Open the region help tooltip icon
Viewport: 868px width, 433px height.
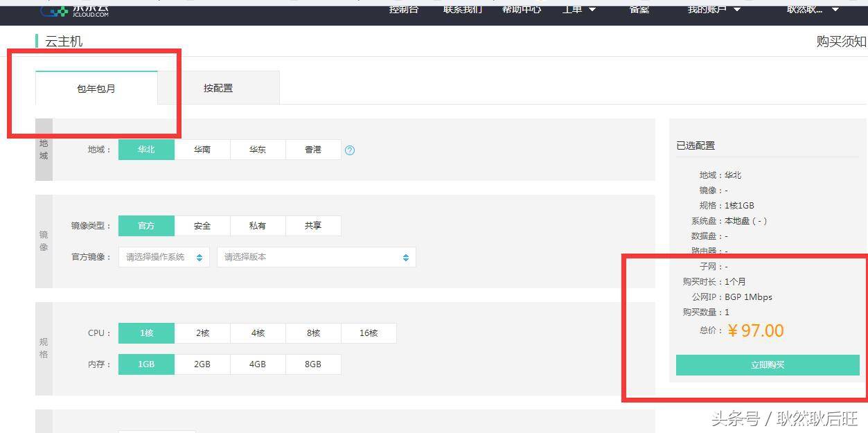(350, 149)
